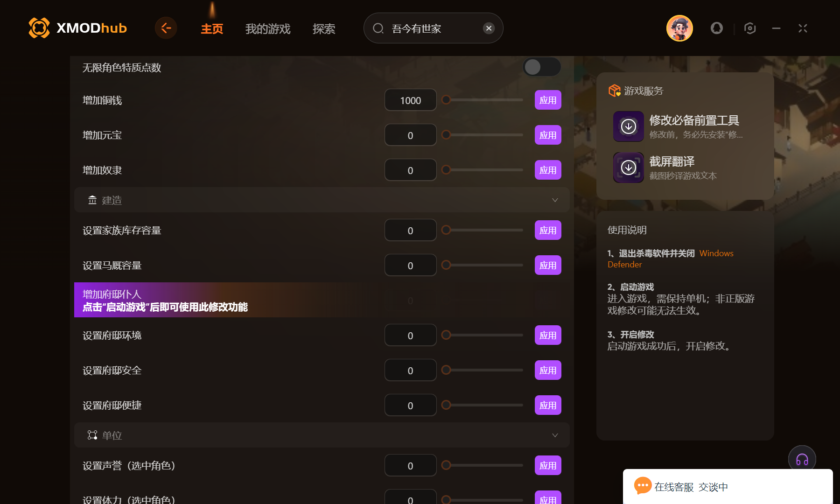Toggle 无限角色特质点数 switch

click(x=541, y=67)
